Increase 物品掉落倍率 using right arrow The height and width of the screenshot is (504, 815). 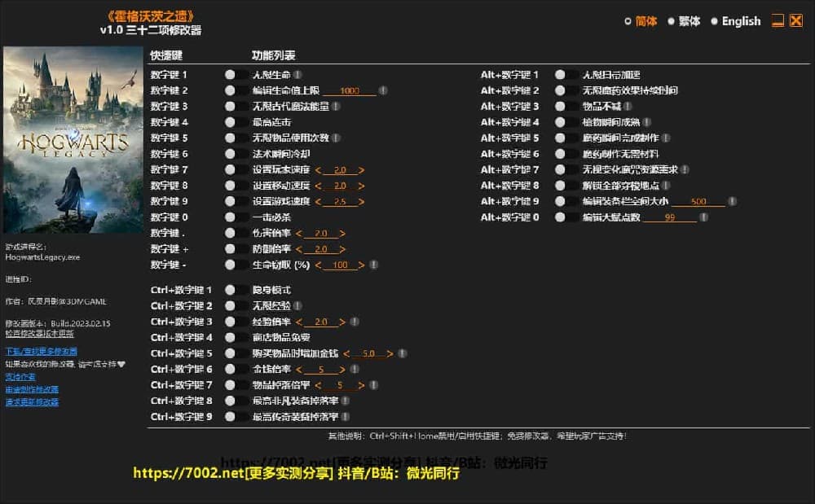click(361, 386)
